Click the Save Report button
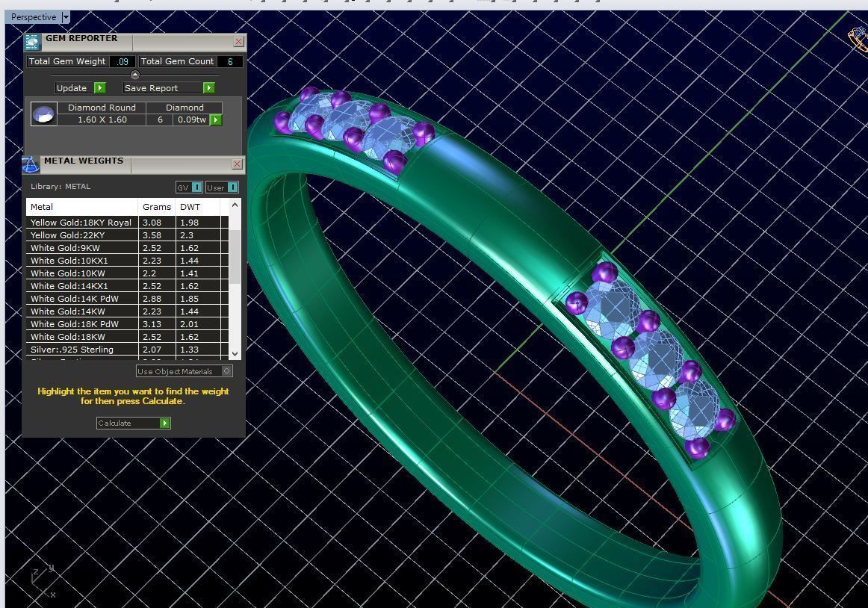 (x=163, y=88)
